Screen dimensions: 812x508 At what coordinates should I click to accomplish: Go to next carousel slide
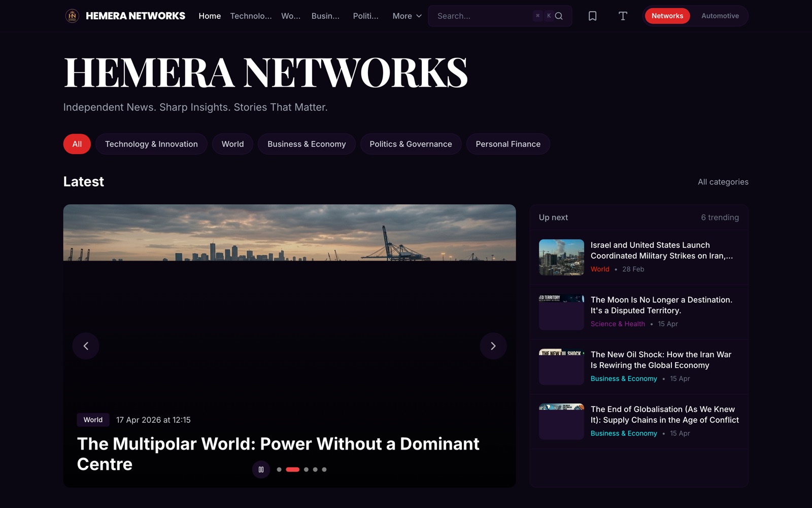pos(493,346)
